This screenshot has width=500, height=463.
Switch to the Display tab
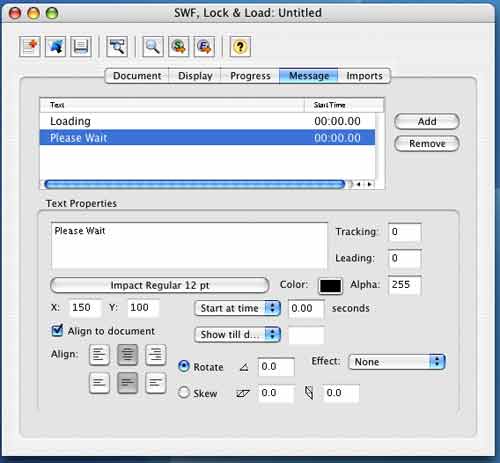point(195,76)
